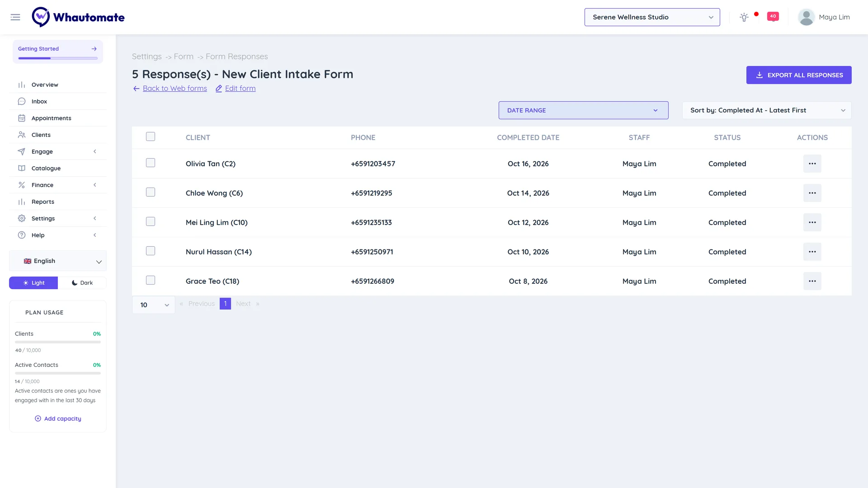
Task: Click the pencil icon beside Edit form
Action: 219,89
